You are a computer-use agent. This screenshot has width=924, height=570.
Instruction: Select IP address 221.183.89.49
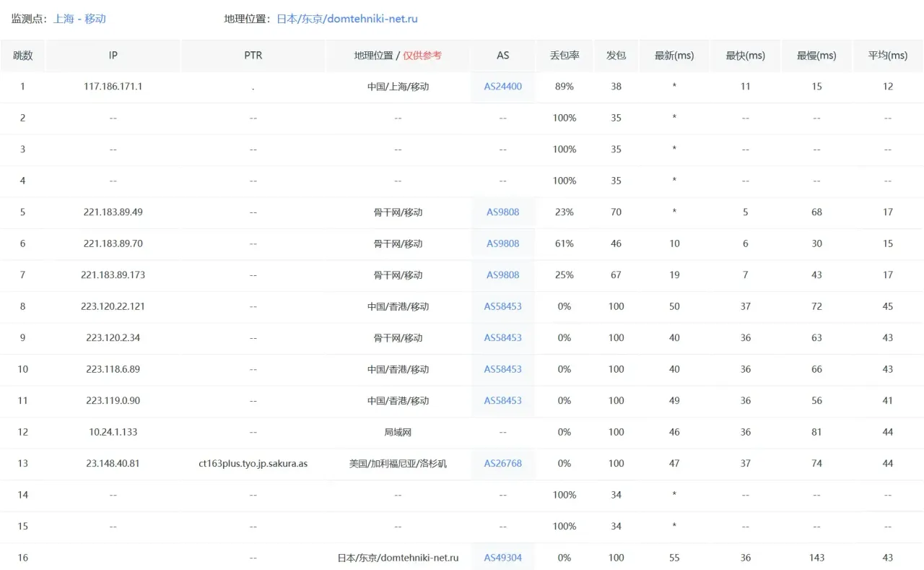[113, 212]
